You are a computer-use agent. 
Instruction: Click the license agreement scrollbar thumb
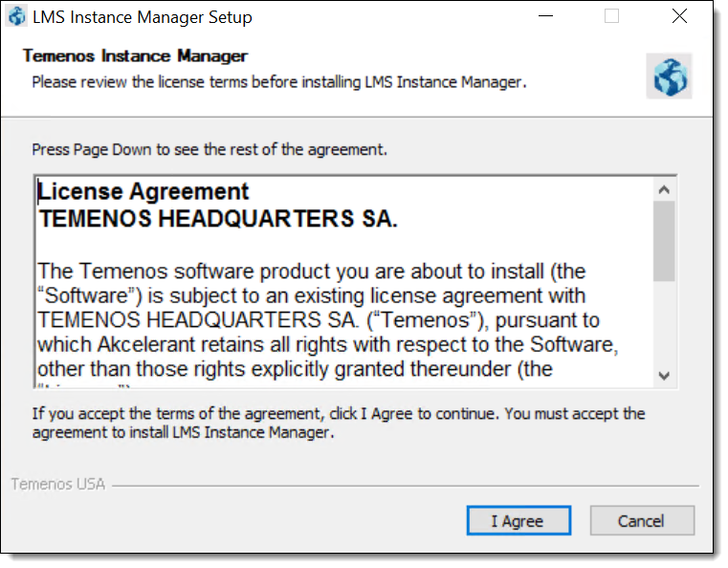click(x=664, y=241)
